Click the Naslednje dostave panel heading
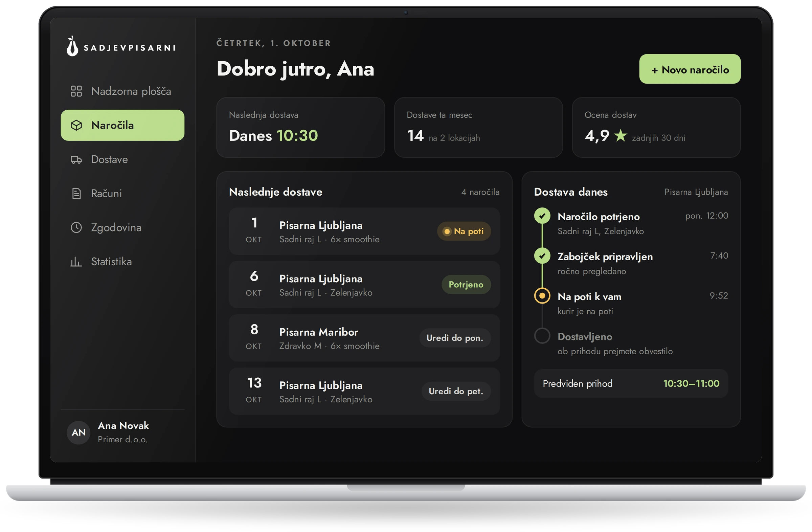 (276, 192)
